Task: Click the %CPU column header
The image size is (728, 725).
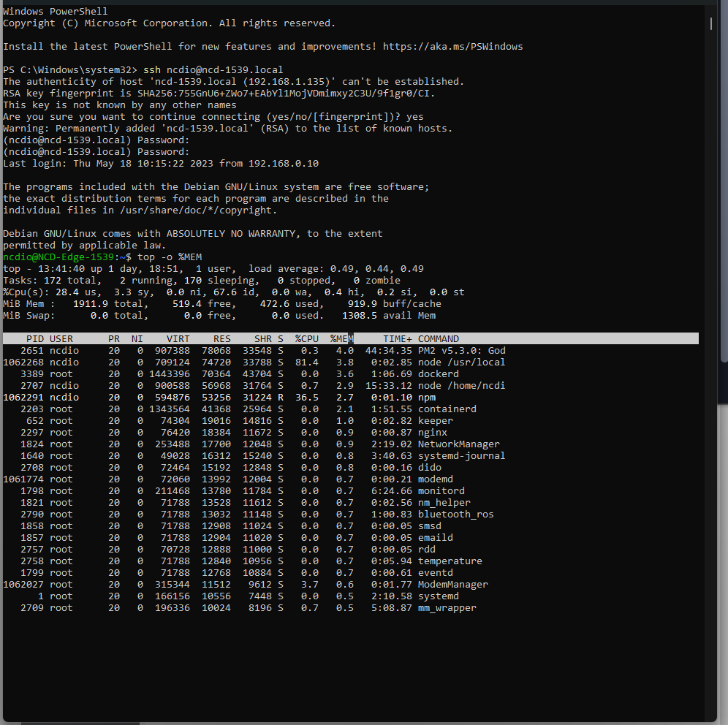Action: tap(306, 339)
